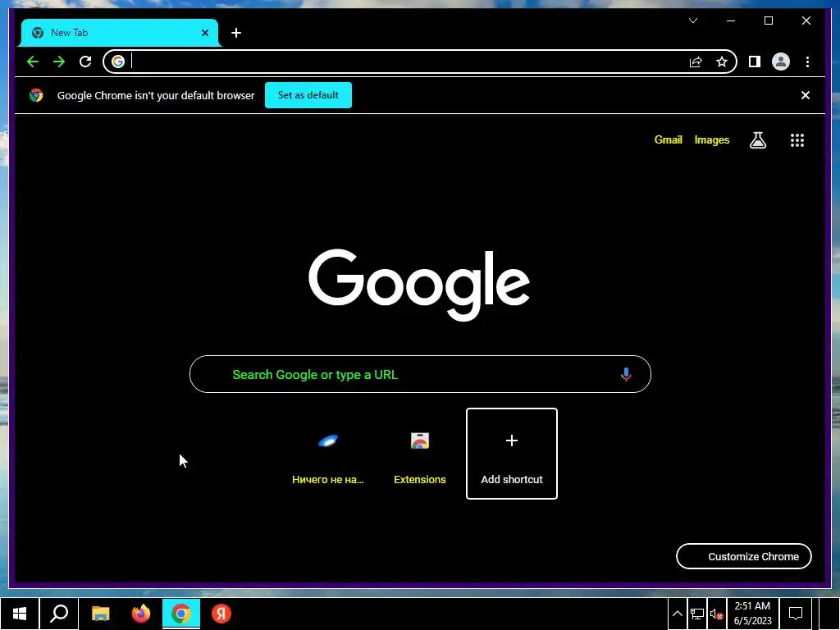
Task: Open Search Labs flask icon
Action: pos(757,139)
